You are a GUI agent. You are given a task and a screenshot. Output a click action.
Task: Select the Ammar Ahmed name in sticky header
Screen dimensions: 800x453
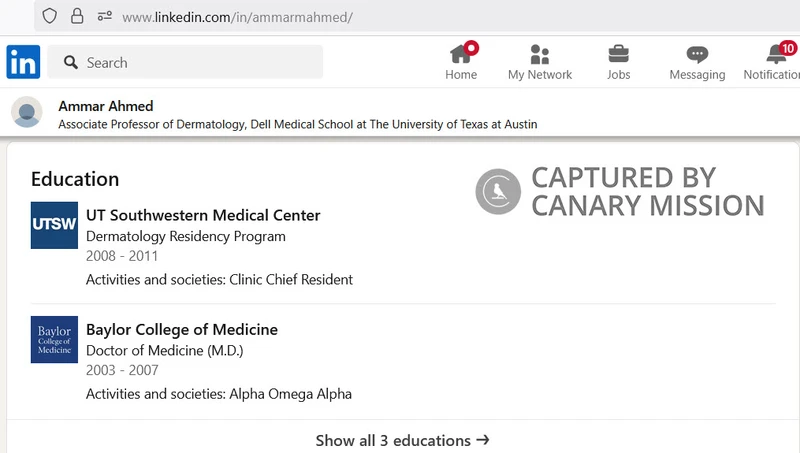pyautogui.click(x=106, y=106)
